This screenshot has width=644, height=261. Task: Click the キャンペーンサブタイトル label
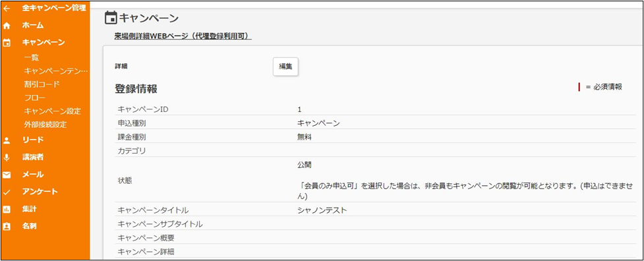[x=160, y=224]
